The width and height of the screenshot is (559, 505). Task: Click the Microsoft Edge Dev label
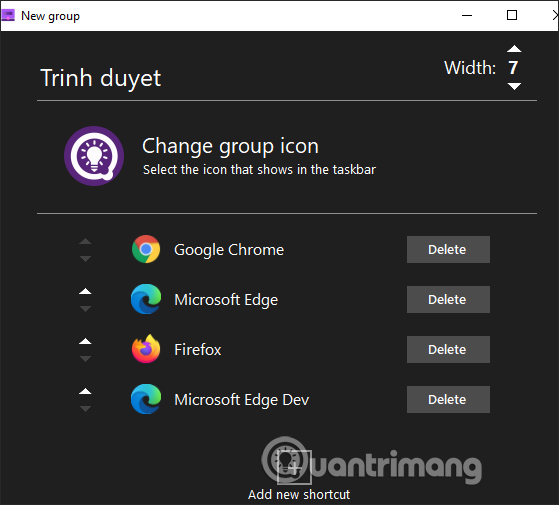[x=241, y=400]
